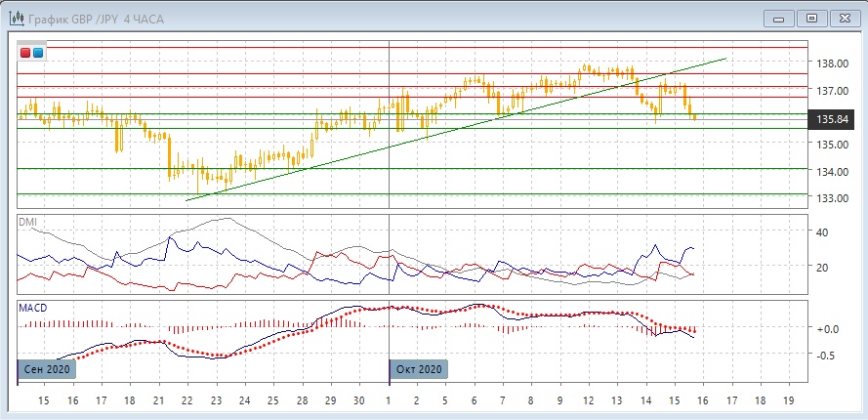868x420 pixels.
Task: Click the current price label 135.84
Action: (831, 120)
